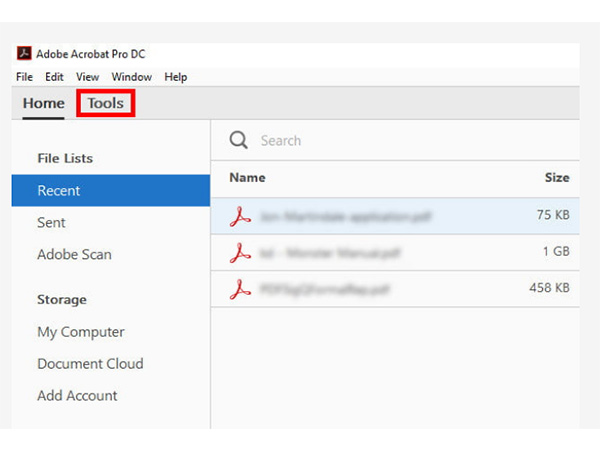Open Document Cloud storage
The height and width of the screenshot is (450, 600).
[90, 364]
